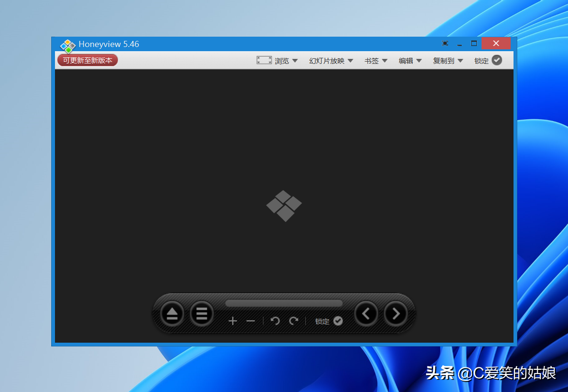Open the 书签 dropdown menu
This screenshot has height=392, width=568.
click(376, 61)
